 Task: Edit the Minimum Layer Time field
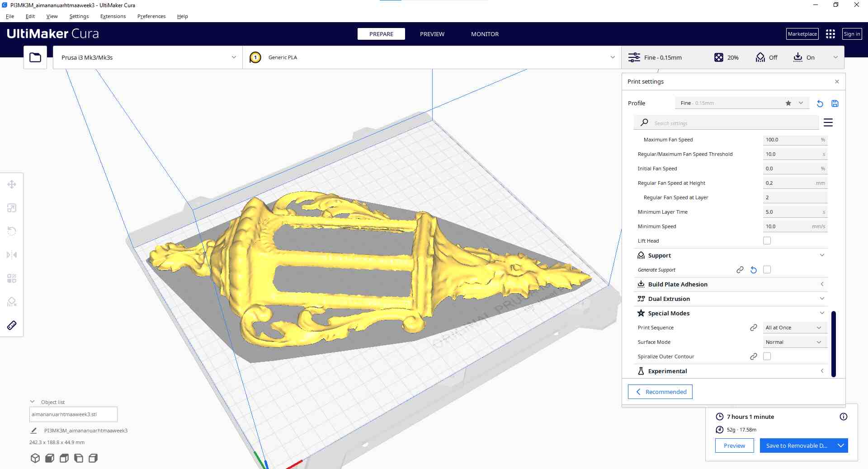795,212
